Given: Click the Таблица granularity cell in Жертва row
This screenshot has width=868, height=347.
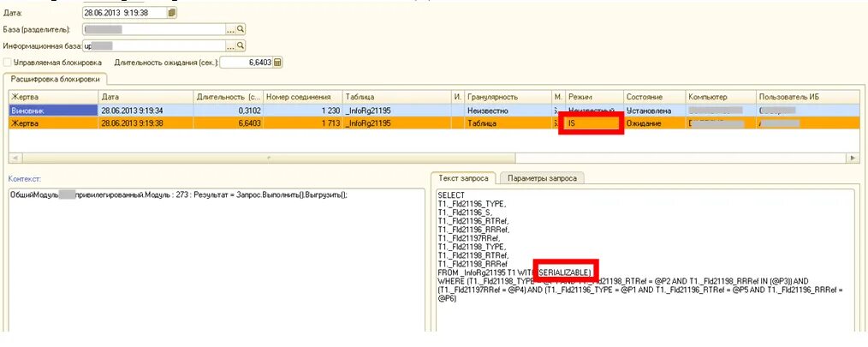Looking at the screenshot, I should pos(508,123).
